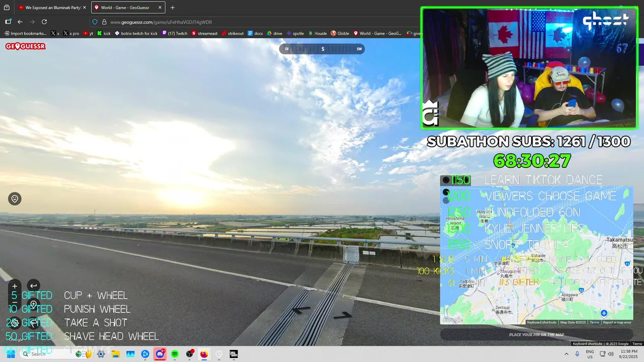Click Takamatsu on the guess map
This screenshot has width=644, height=362.
click(619, 242)
